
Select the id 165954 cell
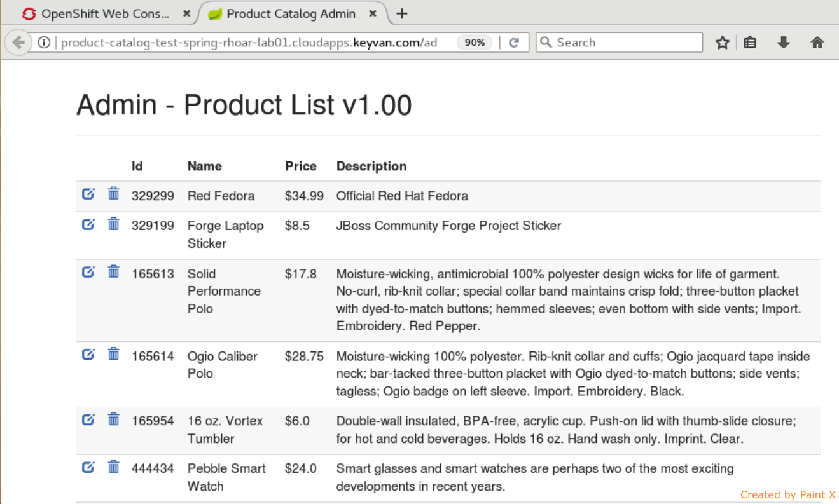153,421
